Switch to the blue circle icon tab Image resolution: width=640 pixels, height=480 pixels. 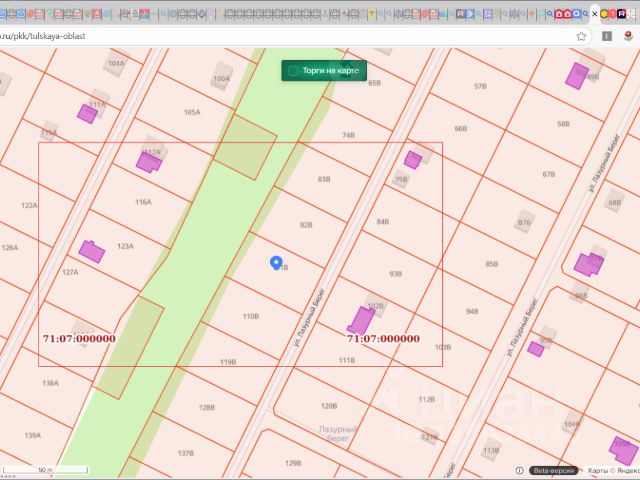(576, 14)
